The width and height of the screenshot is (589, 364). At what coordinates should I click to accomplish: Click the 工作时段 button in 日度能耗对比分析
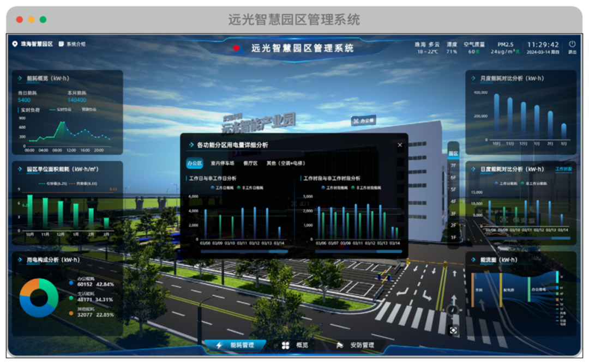pyautogui.click(x=564, y=169)
